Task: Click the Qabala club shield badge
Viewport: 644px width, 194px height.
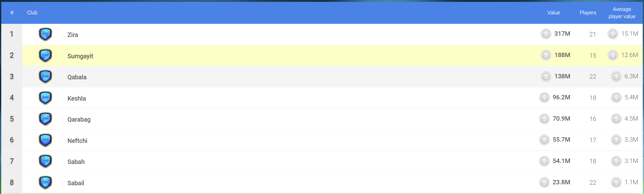Action: point(45,76)
